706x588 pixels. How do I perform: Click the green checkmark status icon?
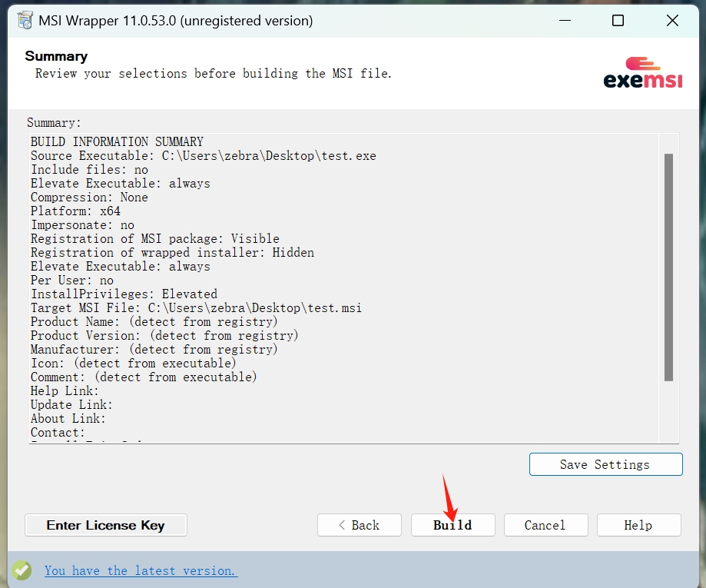22,570
